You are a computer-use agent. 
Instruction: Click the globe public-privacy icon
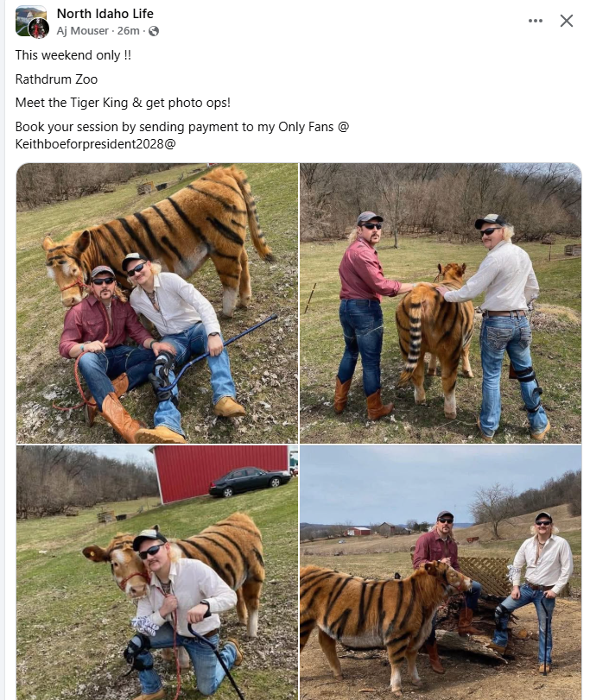(153, 31)
